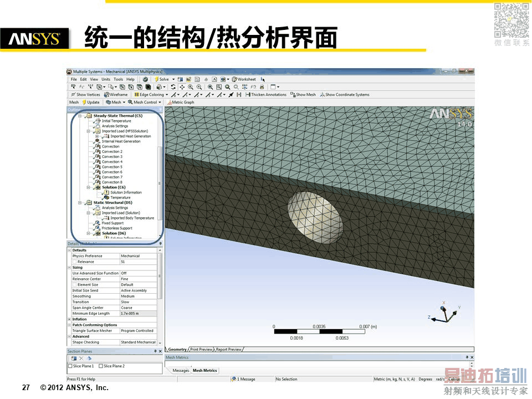Toggle the Relevance checkbox
The image size is (532, 399).
[74, 262]
